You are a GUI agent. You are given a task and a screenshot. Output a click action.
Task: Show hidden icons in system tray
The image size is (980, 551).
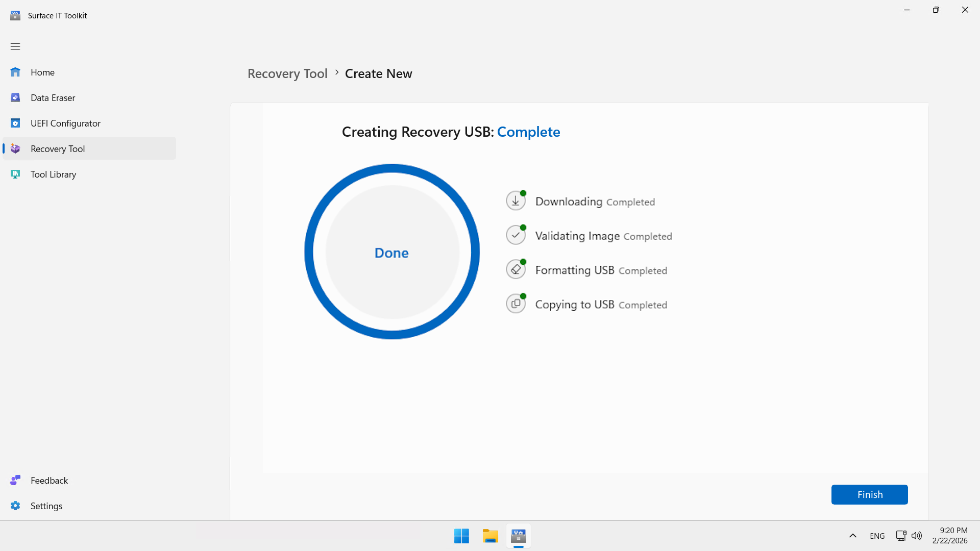click(x=852, y=536)
